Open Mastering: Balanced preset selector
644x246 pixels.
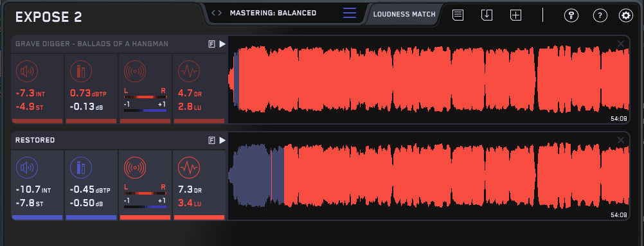pos(273,13)
